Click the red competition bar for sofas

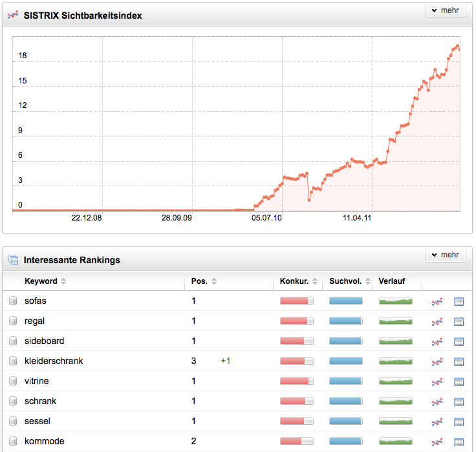click(296, 301)
